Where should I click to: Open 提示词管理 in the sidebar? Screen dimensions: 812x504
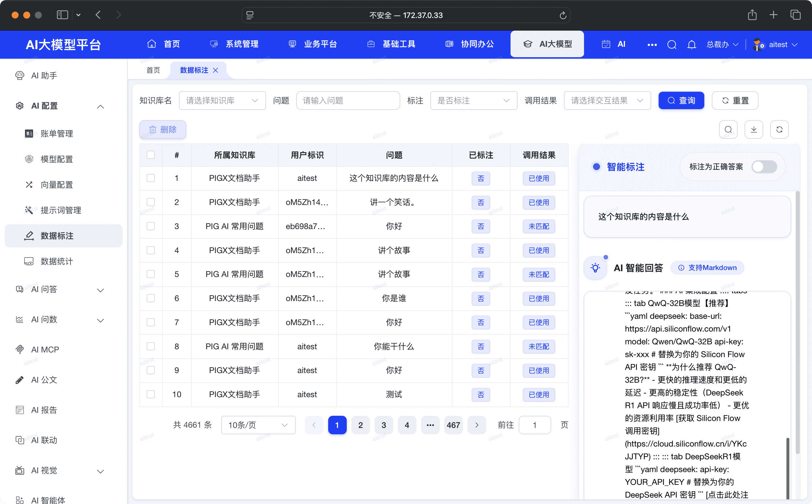point(61,210)
